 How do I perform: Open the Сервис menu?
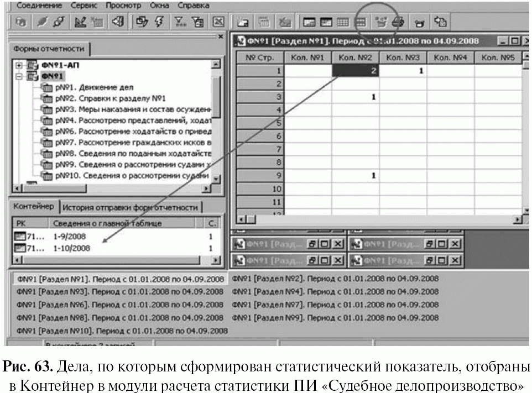point(84,6)
